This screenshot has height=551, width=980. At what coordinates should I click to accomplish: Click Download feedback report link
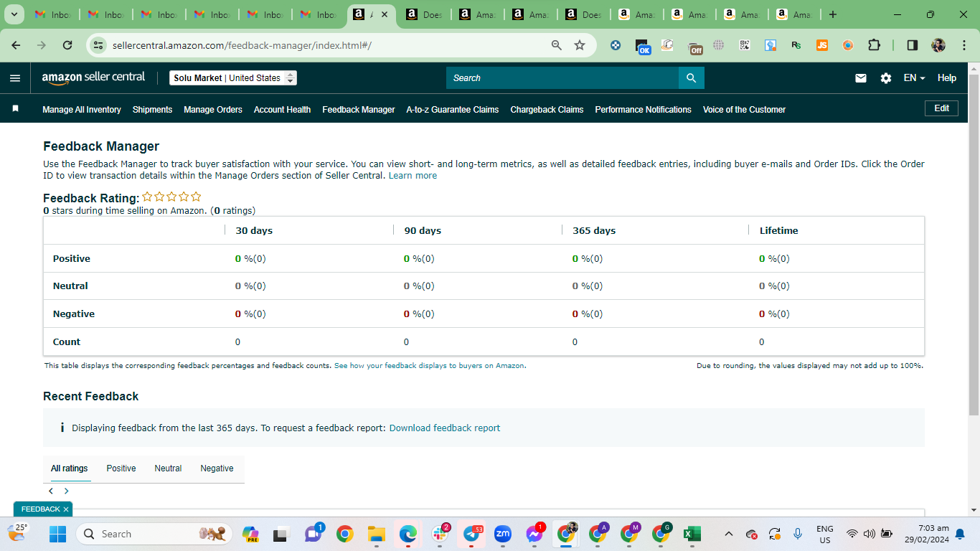445,428
